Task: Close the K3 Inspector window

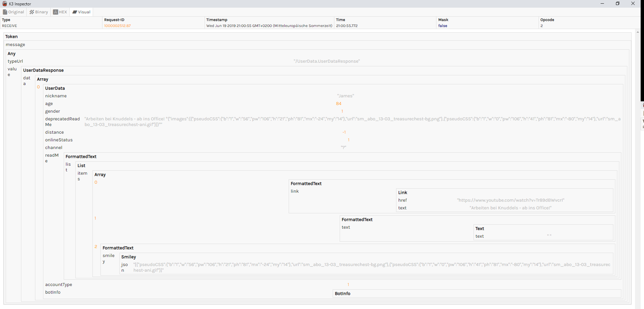Action: tap(633, 4)
